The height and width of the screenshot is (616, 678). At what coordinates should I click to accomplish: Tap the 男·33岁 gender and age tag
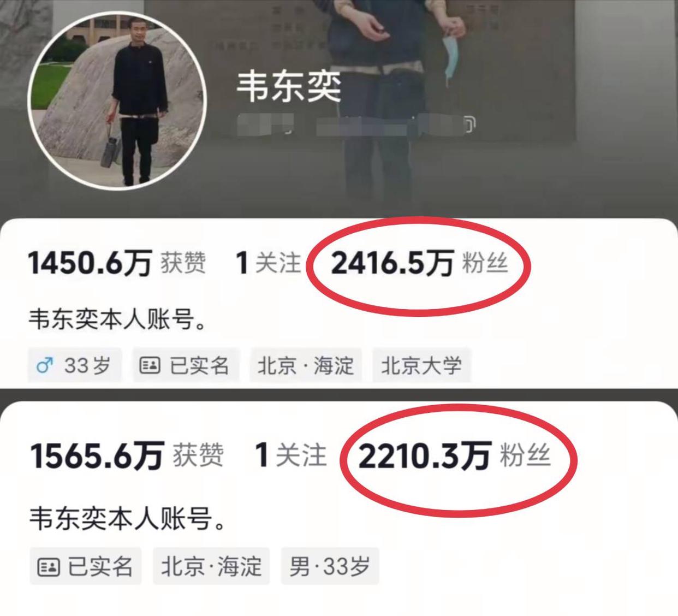330,566
